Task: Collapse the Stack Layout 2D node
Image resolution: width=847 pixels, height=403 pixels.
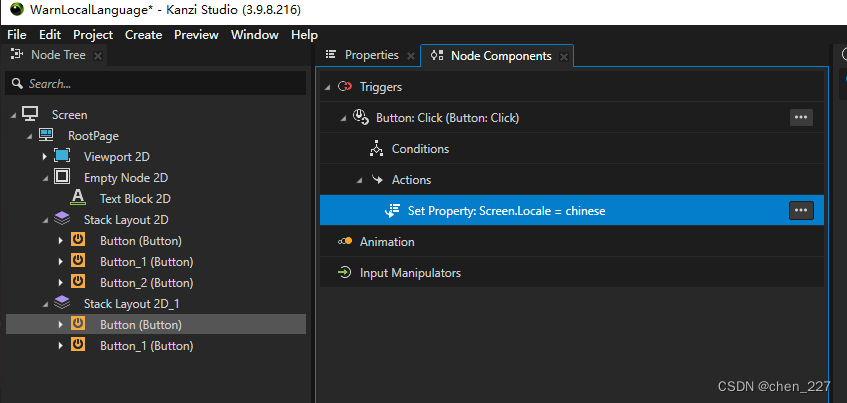Action: point(45,220)
